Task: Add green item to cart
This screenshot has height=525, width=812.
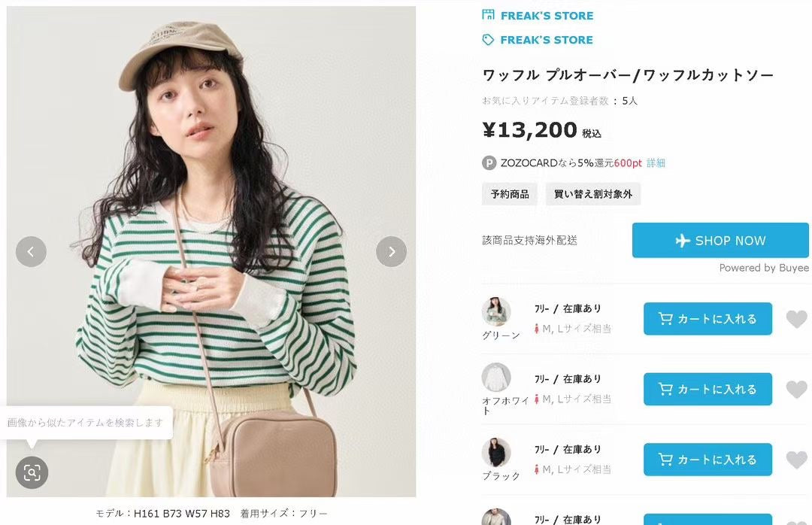Action: point(707,319)
